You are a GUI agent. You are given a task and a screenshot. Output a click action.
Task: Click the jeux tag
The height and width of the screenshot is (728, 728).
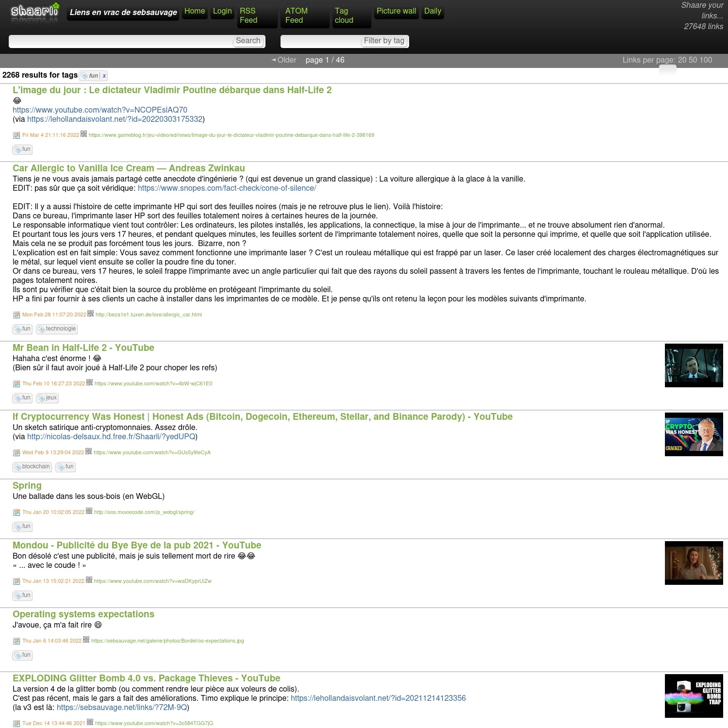point(48,398)
